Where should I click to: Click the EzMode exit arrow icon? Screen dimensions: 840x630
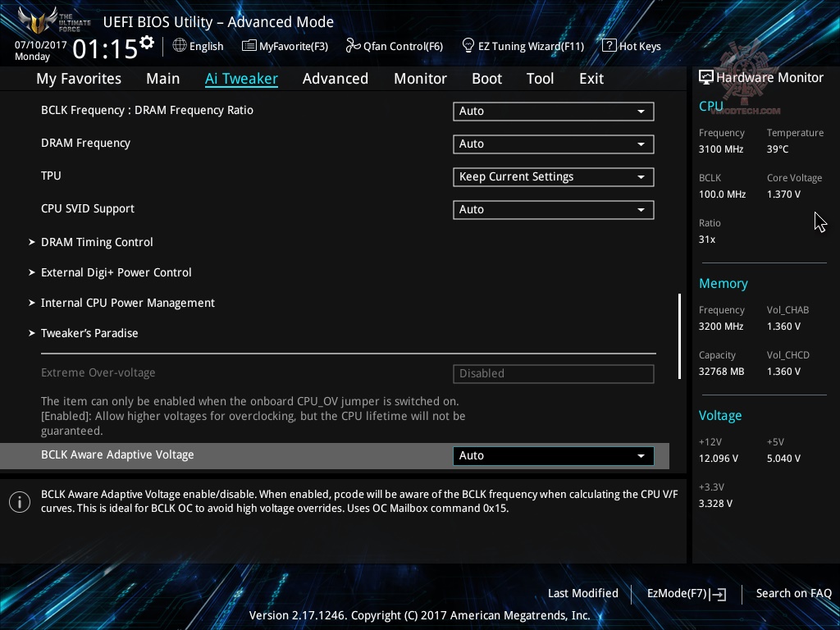pos(719,594)
